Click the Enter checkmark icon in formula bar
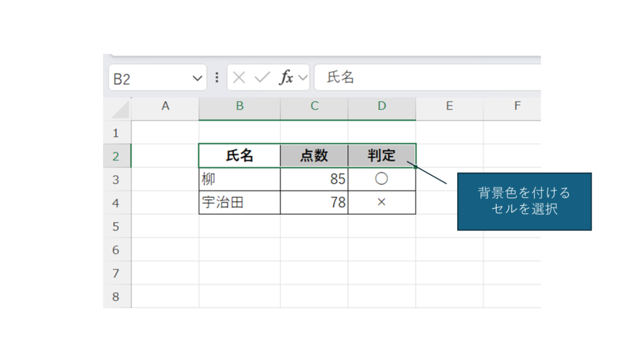 tap(262, 77)
